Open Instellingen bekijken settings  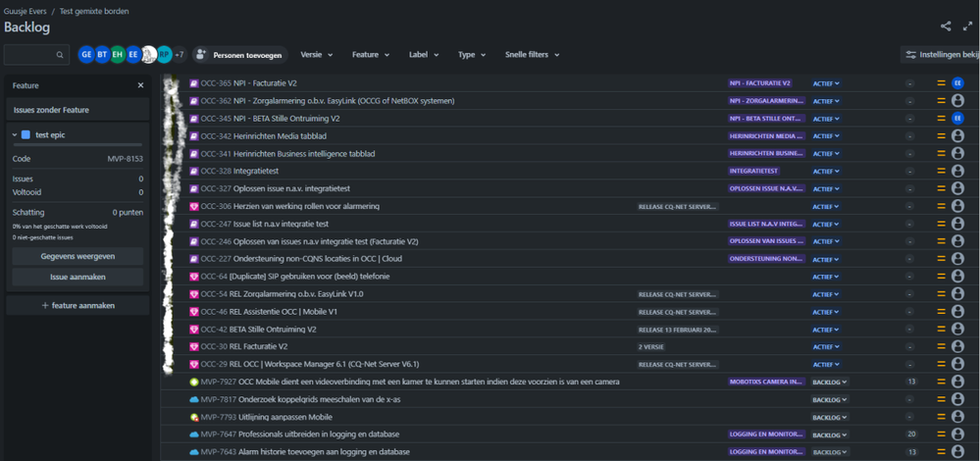(940, 55)
